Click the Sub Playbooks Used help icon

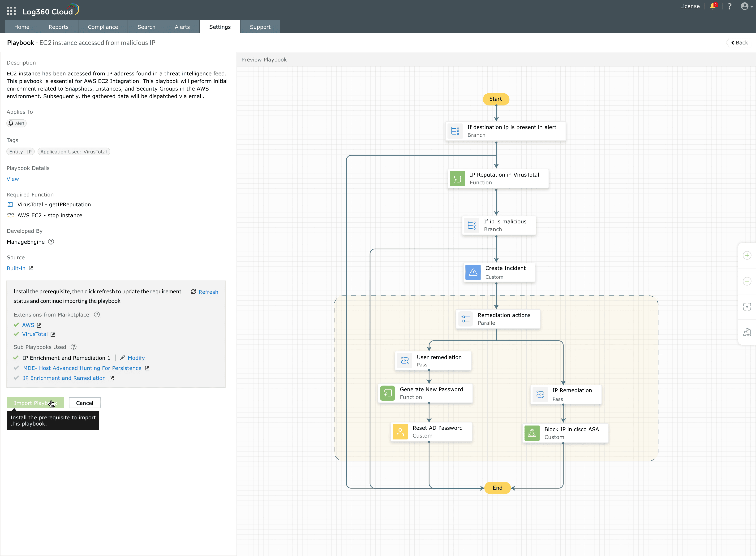(74, 347)
